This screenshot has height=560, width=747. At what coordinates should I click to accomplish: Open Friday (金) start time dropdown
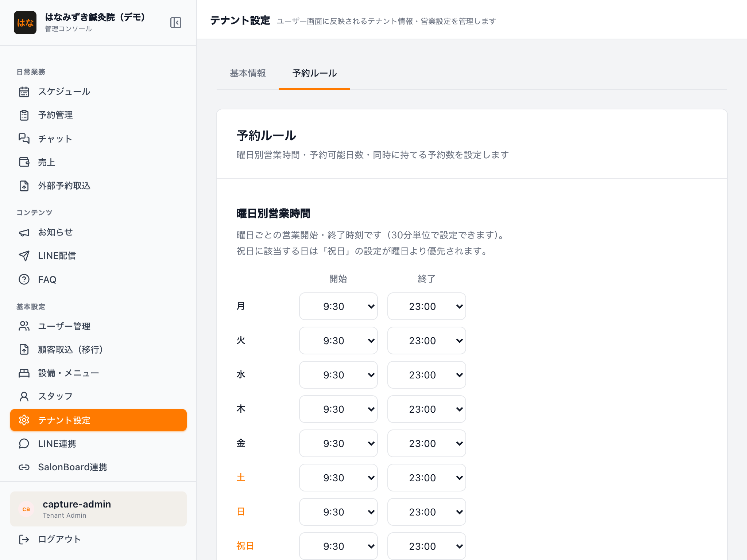[338, 443]
